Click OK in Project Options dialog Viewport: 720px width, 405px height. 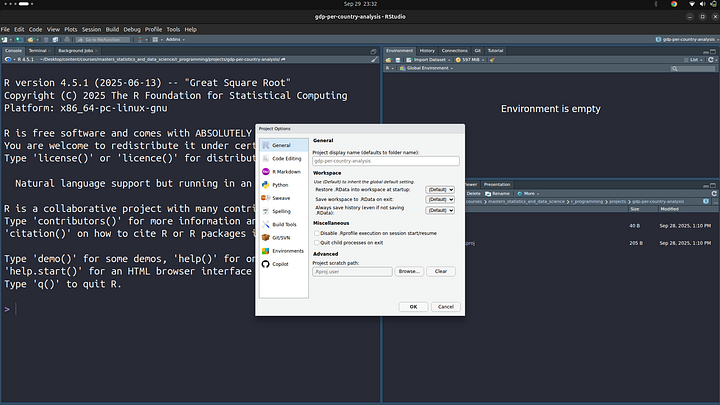point(413,307)
